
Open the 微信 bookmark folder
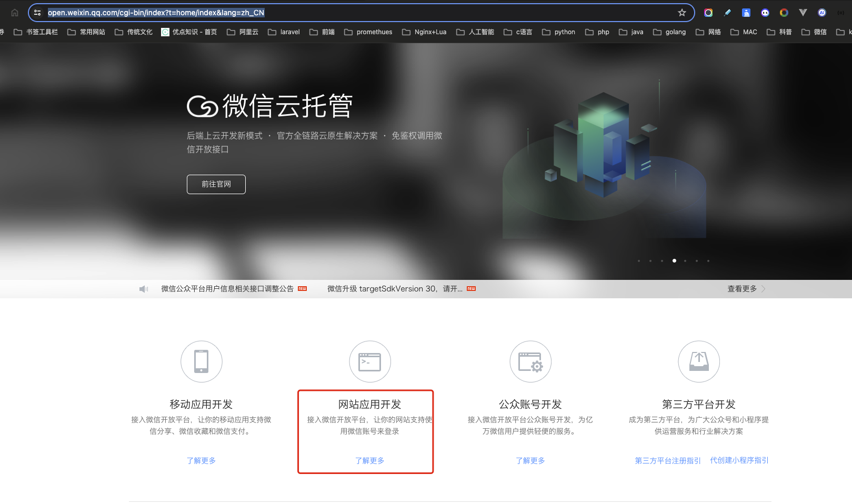click(x=814, y=32)
